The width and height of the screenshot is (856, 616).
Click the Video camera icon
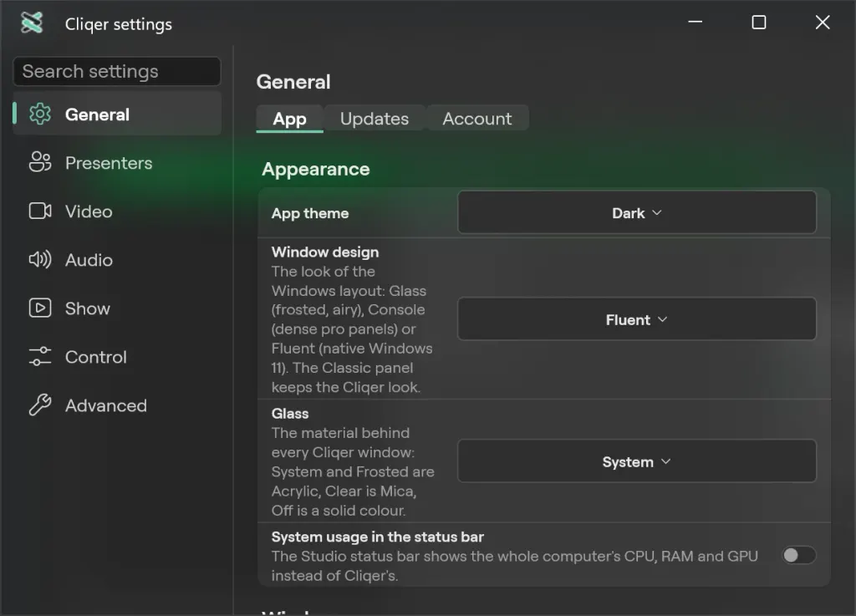click(x=40, y=211)
